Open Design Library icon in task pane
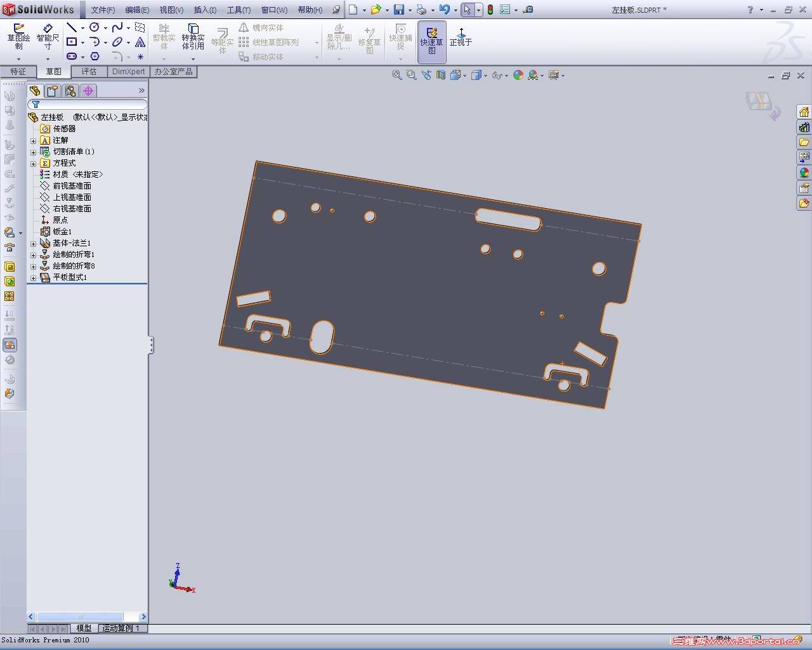This screenshot has height=650, width=812. (804, 127)
